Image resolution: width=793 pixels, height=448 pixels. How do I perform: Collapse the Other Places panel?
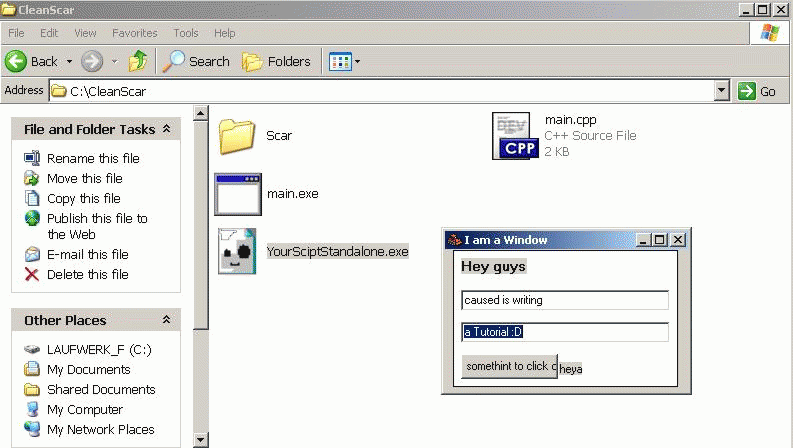point(166,320)
